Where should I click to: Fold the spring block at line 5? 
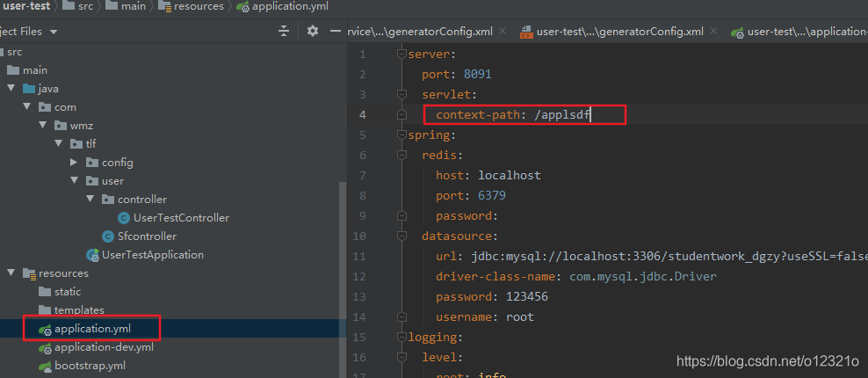[401, 135]
